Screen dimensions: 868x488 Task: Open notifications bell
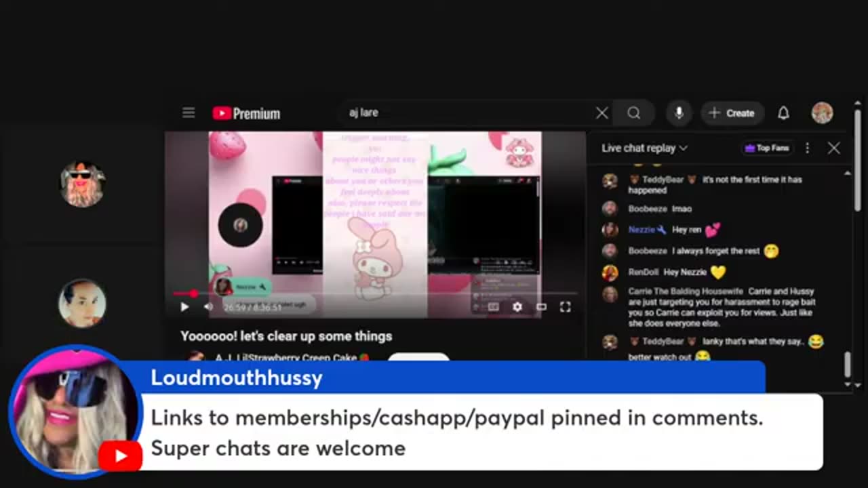click(783, 113)
